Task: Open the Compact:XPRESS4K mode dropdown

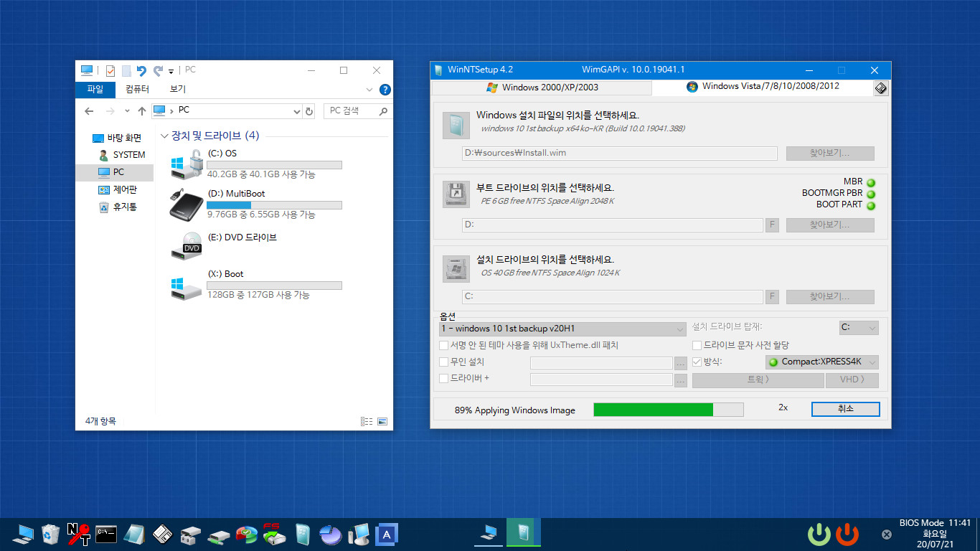Action: [x=822, y=362]
